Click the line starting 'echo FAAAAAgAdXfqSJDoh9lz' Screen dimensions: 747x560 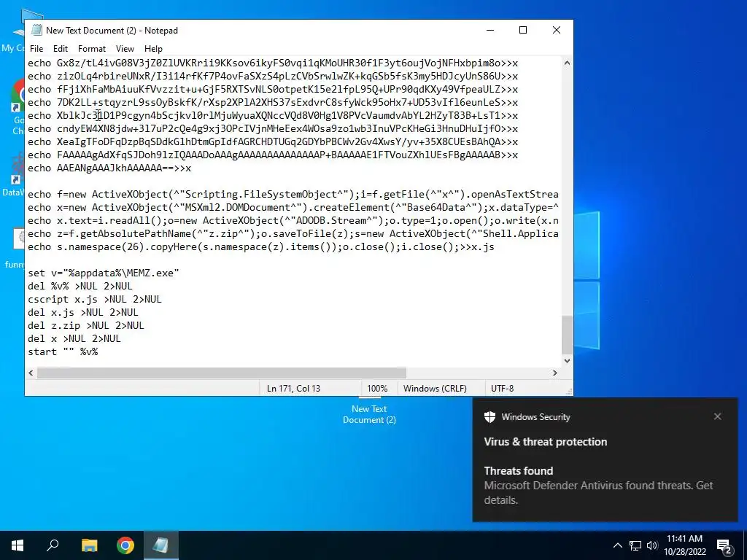pyautogui.click(x=273, y=155)
